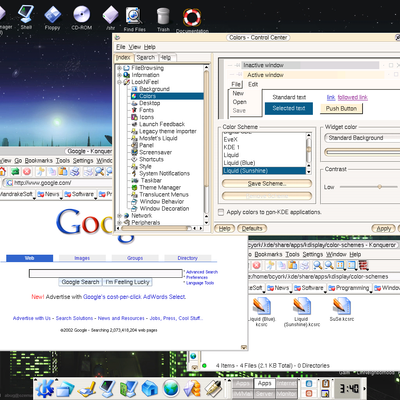Enable Apply colors to non-KDE applications
The height and width of the screenshot is (400, 400).
221,212
